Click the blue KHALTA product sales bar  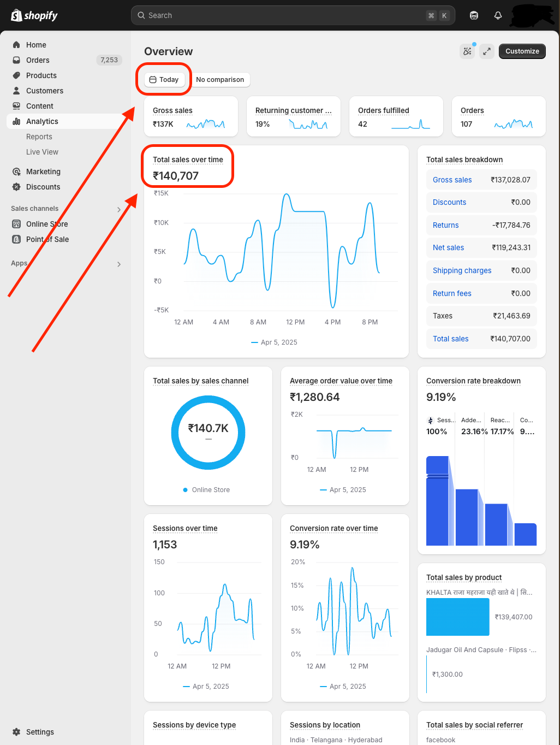click(x=457, y=617)
